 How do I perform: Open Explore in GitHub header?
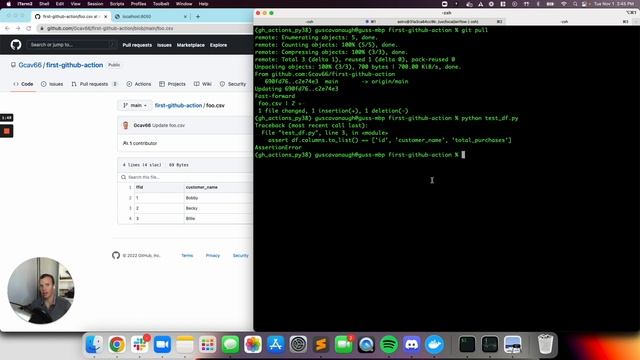click(x=218, y=45)
